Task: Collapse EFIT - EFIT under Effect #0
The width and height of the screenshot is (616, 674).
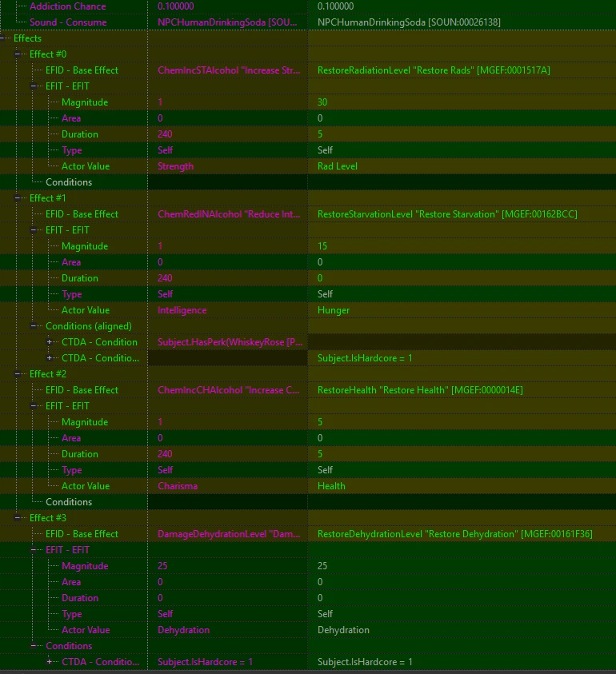Action: [x=34, y=86]
